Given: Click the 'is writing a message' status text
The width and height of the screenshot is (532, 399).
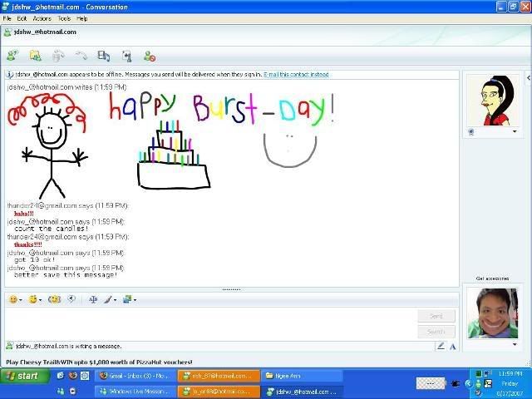Looking at the screenshot, I should click(x=69, y=347).
